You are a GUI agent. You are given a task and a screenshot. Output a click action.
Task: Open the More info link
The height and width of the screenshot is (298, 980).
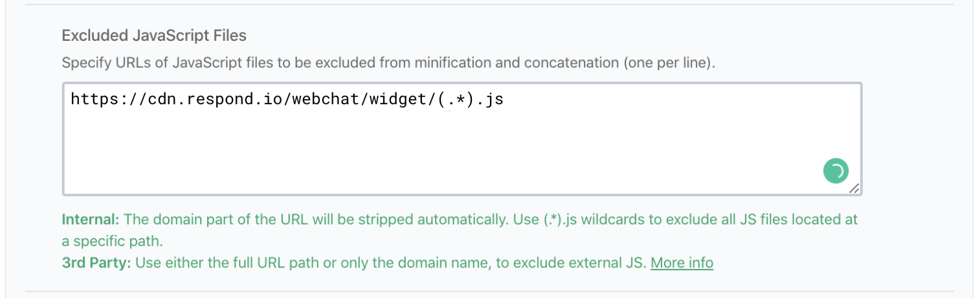pos(682,262)
